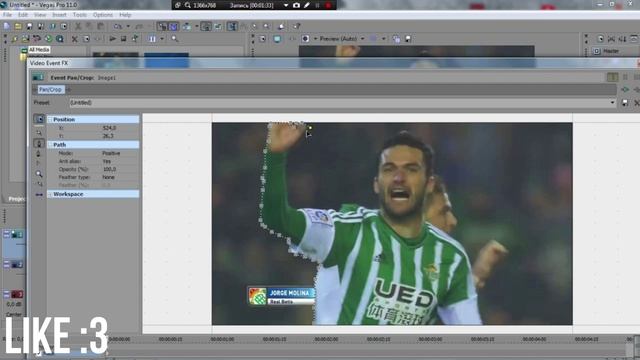Collapse the Position section

pyautogui.click(x=50, y=120)
